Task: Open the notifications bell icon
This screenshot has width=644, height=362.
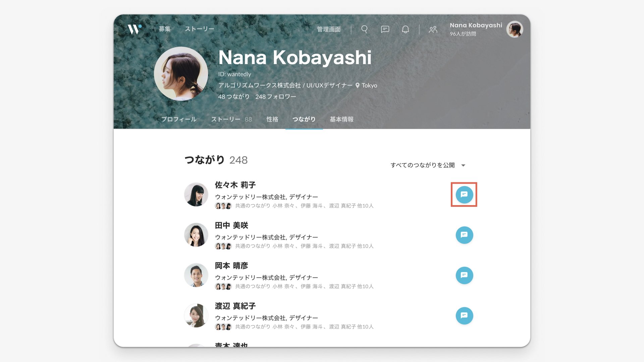Action: click(406, 29)
